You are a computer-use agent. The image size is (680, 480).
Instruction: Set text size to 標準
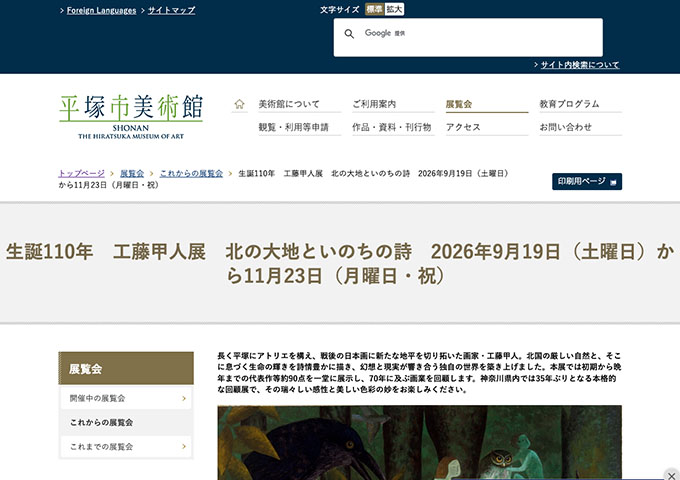(374, 9)
